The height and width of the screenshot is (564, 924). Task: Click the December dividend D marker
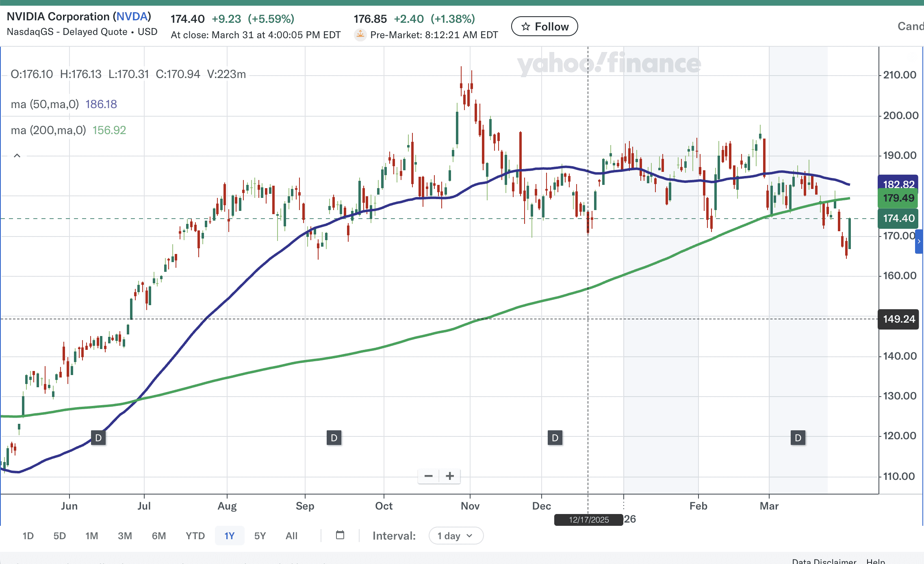coord(555,438)
